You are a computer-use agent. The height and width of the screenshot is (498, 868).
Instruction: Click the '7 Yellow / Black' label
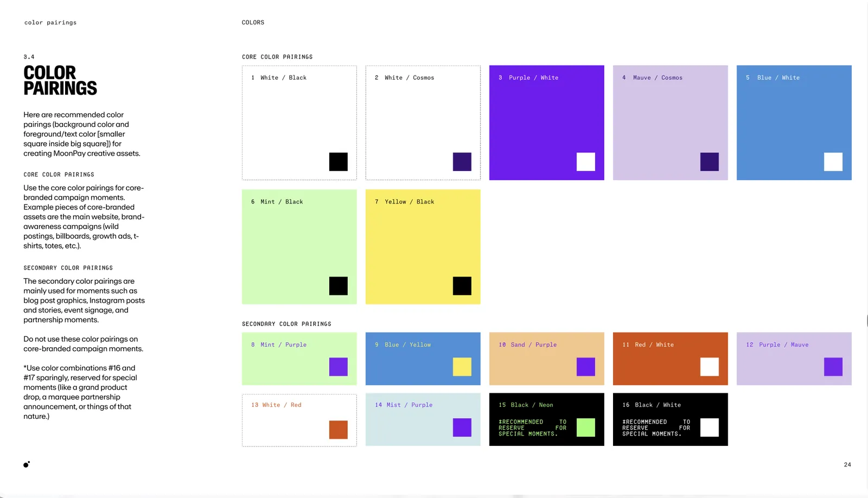(x=404, y=202)
